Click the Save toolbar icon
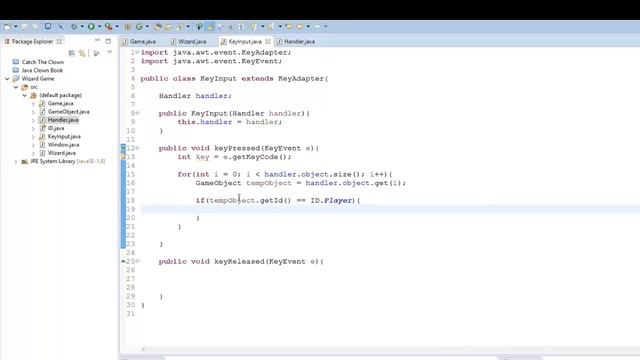The height and width of the screenshot is (360, 640). 24,27
